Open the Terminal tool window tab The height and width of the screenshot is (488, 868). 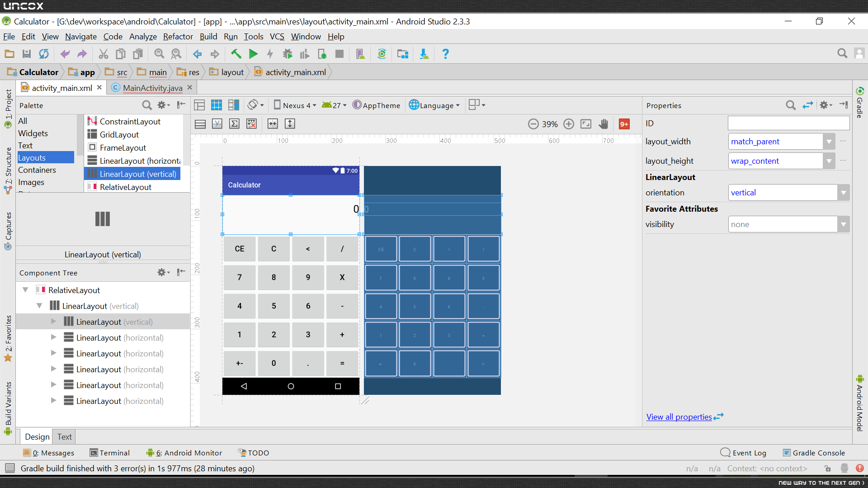click(x=110, y=453)
